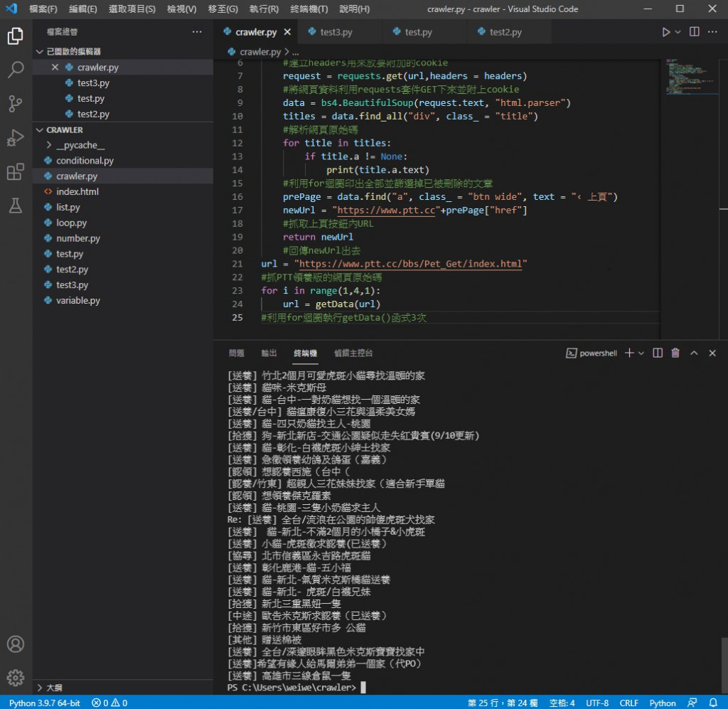The width and height of the screenshot is (728, 709).
Task: Open the Source Control view
Action: pos(16,104)
